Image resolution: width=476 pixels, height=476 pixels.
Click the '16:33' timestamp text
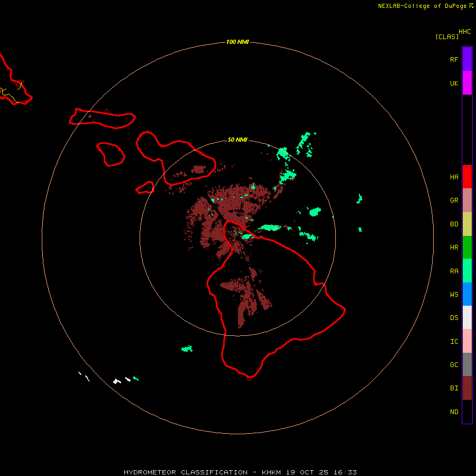[x=345, y=472]
